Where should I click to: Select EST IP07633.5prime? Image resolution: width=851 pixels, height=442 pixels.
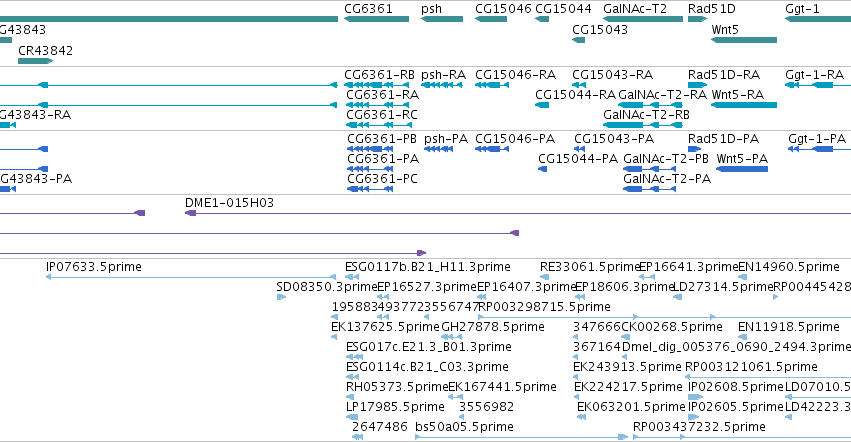(191, 277)
